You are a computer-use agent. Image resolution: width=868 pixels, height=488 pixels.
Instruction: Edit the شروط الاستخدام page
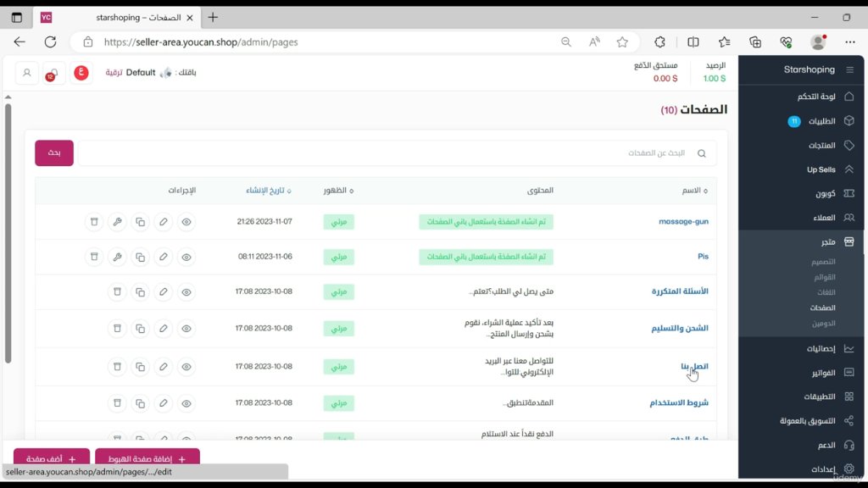tap(164, 403)
